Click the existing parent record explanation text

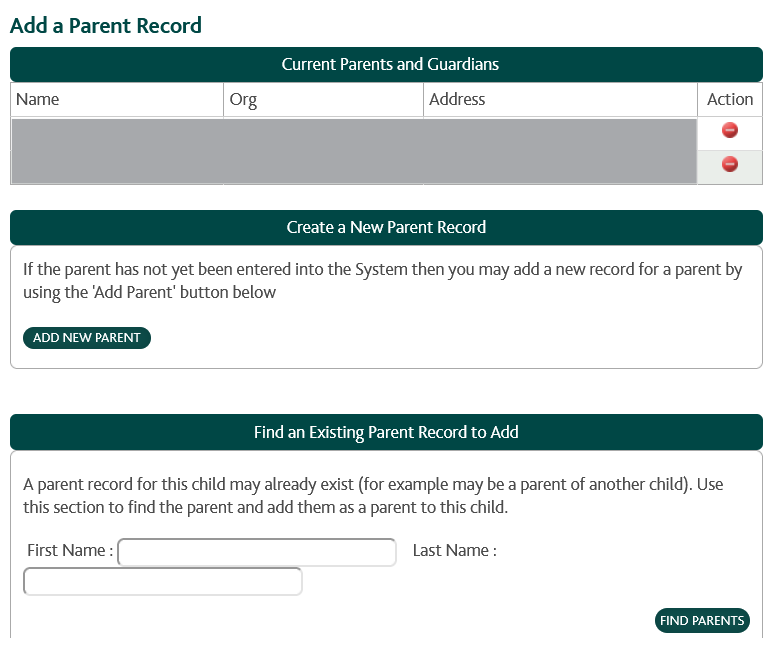[373, 496]
